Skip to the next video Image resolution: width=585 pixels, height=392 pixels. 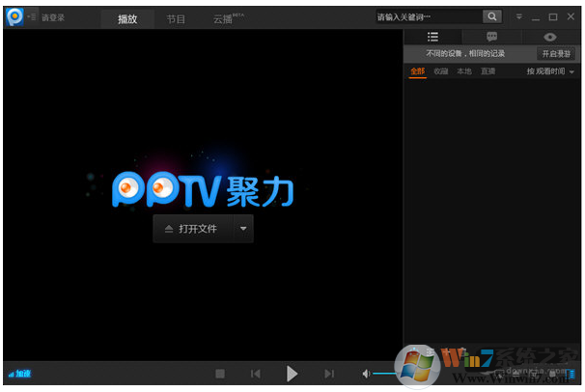click(x=329, y=374)
